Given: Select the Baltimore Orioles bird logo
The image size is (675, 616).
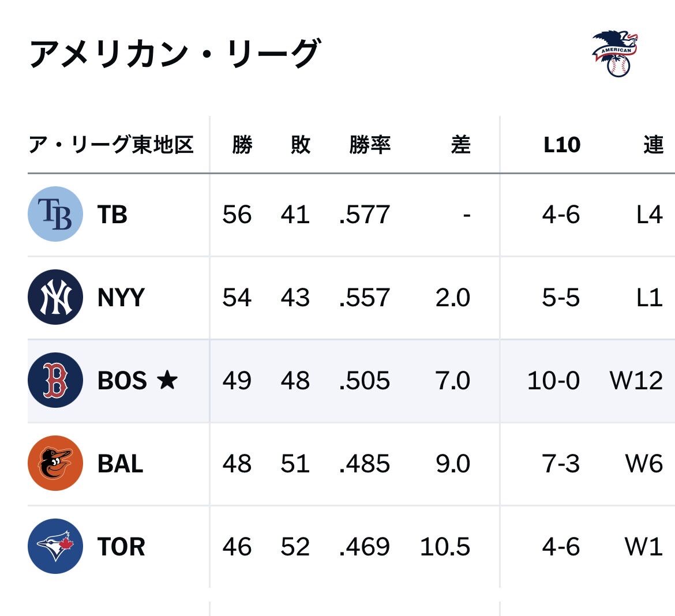Looking at the screenshot, I should click(x=55, y=463).
